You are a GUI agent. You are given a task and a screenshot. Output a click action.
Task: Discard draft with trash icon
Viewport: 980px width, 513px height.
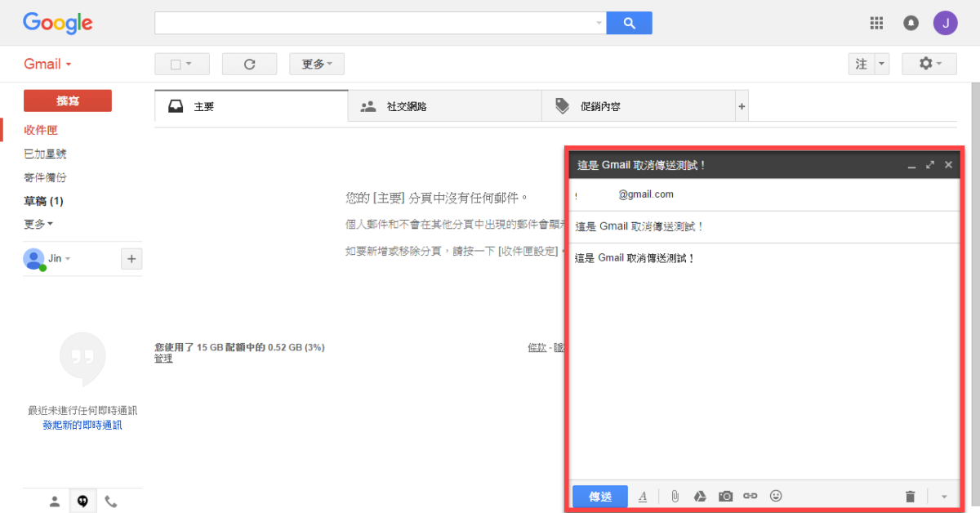point(911,496)
